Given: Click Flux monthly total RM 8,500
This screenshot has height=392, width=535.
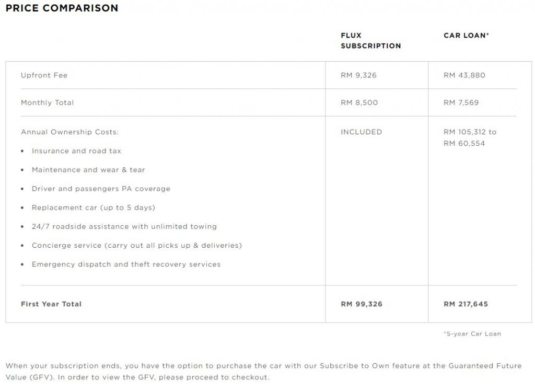Looking at the screenshot, I should point(359,102).
